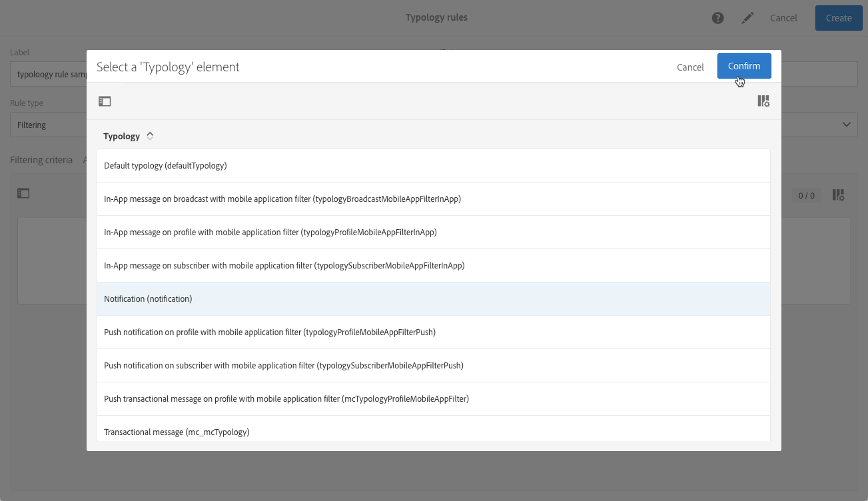Select In-App message on profile typology
868x501 pixels.
tap(270, 232)
